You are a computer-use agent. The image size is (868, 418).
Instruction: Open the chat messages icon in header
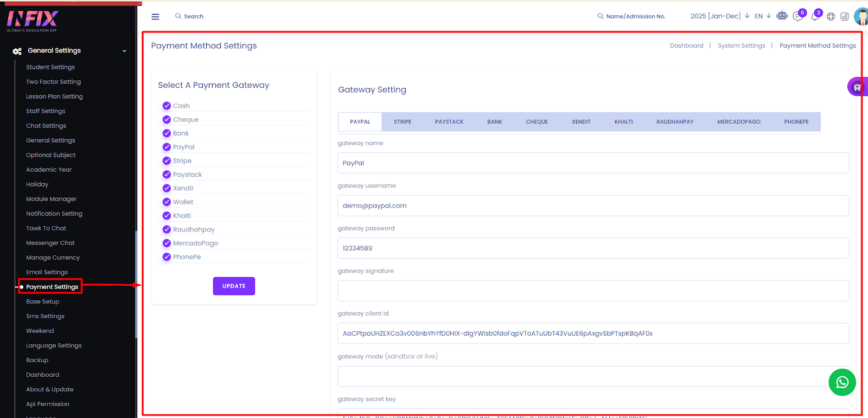(x=797, y=16)
